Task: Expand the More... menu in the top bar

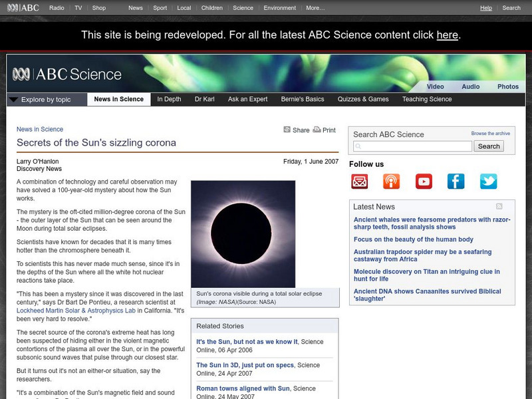Action: coord(315,8)
